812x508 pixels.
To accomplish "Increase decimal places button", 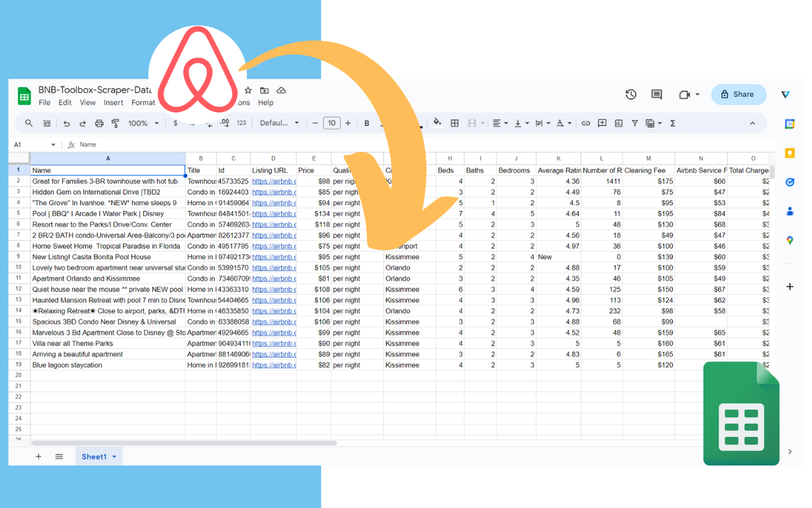I will 225,123.
